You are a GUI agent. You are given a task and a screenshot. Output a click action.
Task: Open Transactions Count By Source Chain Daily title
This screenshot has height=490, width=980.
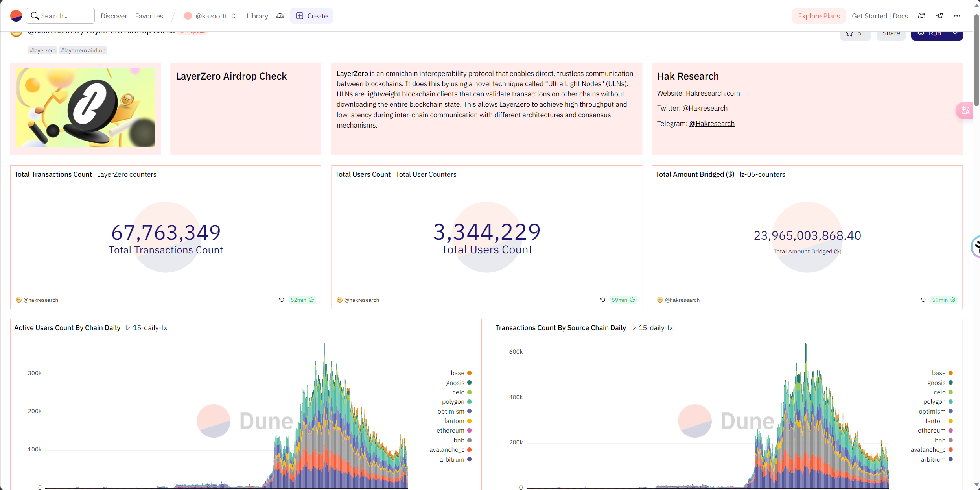point(560,328)
